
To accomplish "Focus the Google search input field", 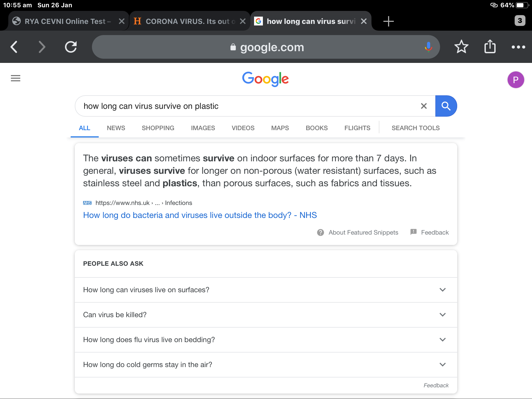I will [x=247, y=106].
